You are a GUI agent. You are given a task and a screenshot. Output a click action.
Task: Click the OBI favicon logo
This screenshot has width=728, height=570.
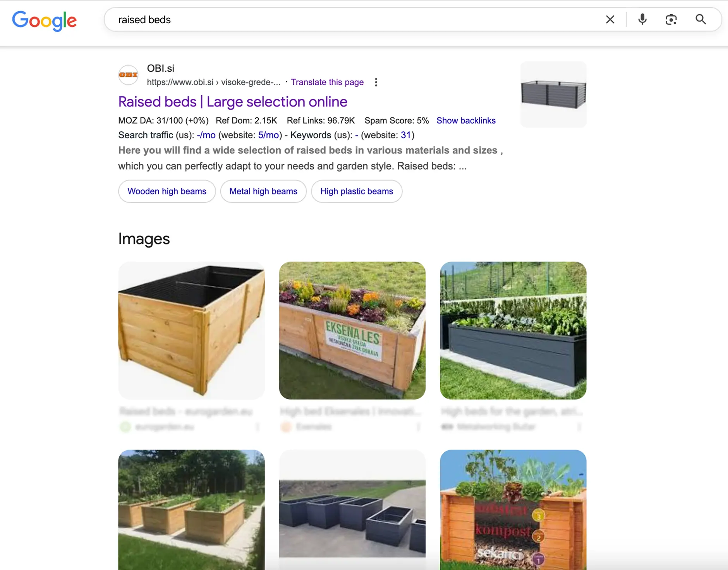tap(128, 75)
